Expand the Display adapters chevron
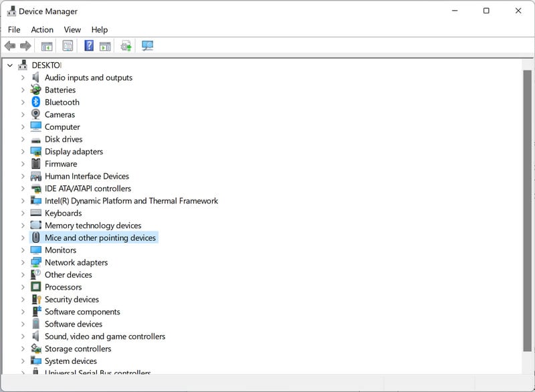 pyautogui.click(x=23, y=151)
